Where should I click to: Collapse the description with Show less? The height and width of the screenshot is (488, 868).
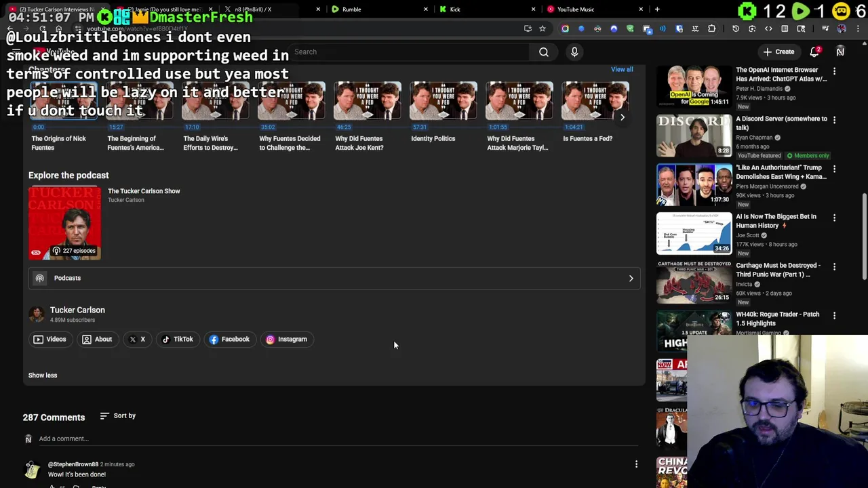pyautogui.click(x=43, y=375)
